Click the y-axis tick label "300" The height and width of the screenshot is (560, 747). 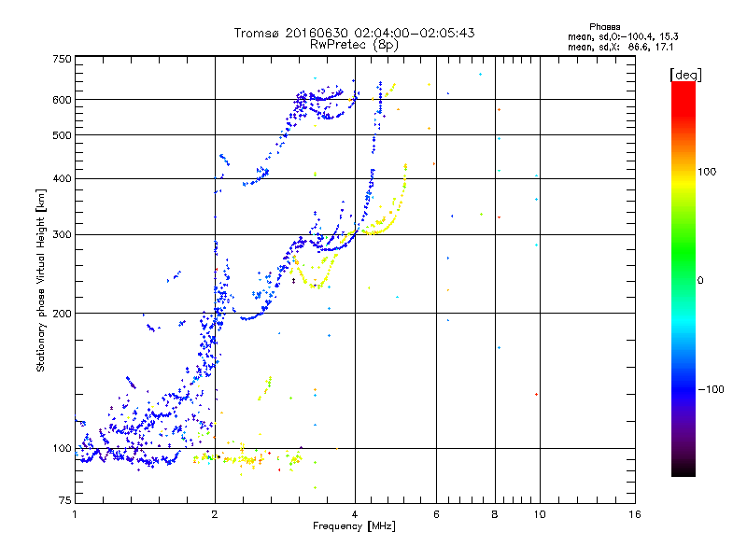(x=62, y=235)
